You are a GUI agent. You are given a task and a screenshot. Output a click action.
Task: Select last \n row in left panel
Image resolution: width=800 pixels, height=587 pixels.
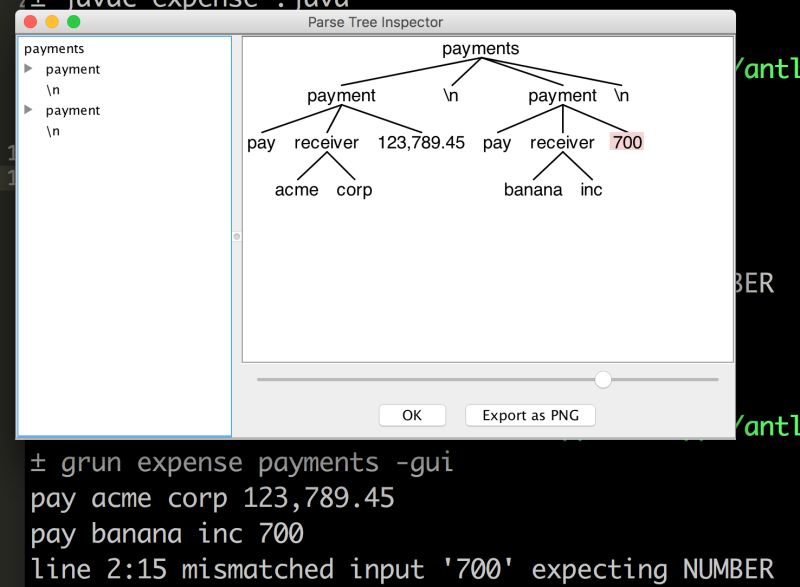tap(53, 131)
